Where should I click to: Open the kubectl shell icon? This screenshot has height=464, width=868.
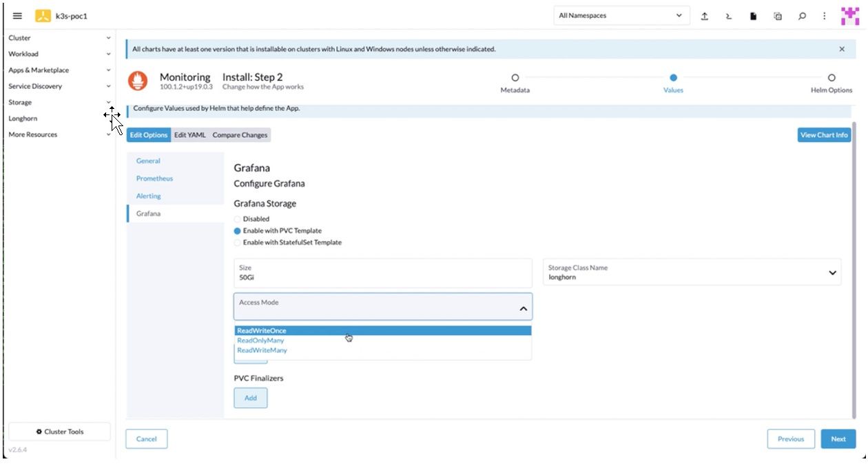[x=729, y=16]
